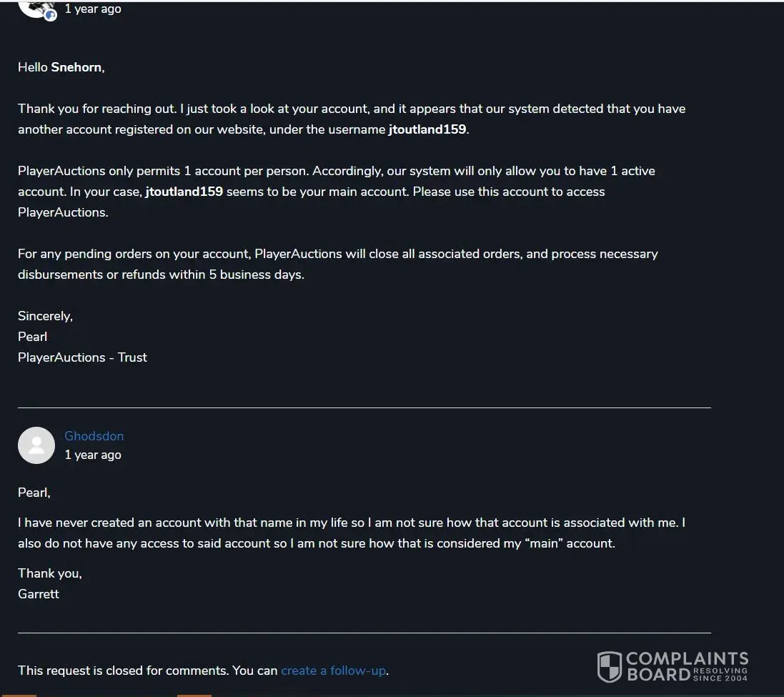784x697 pixels.
Task: Click the create a follow-up link
Action: pos(333,671)
